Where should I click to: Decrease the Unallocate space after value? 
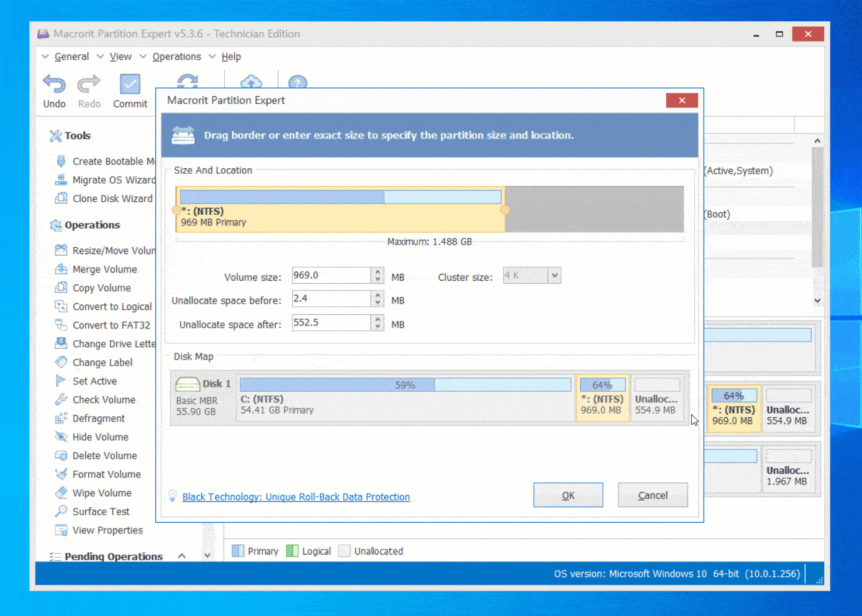tap(378, 326)
